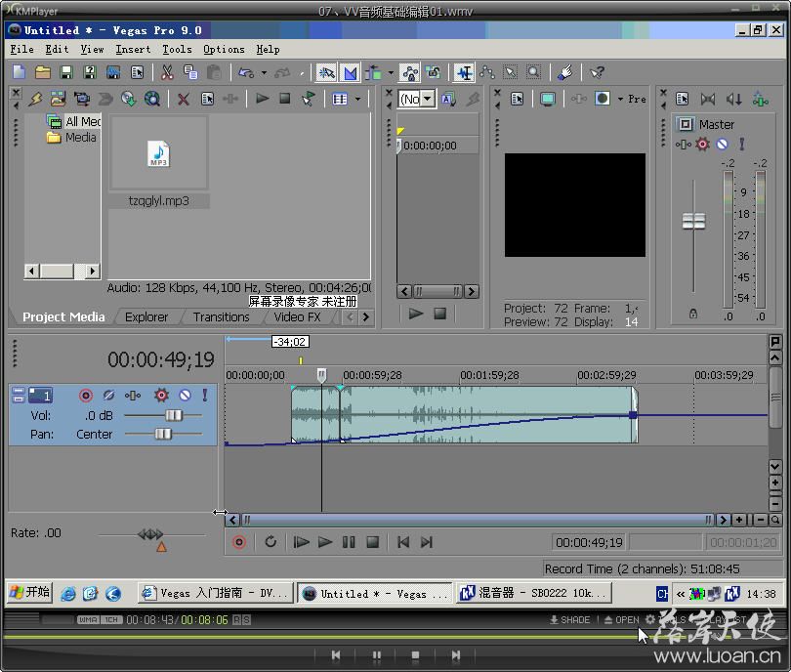Image resolution: width=791 pixels, height=672 pixels.
Task: Select the tzqglyl.mp3 media thumbnail
Action: pos(159,154)
